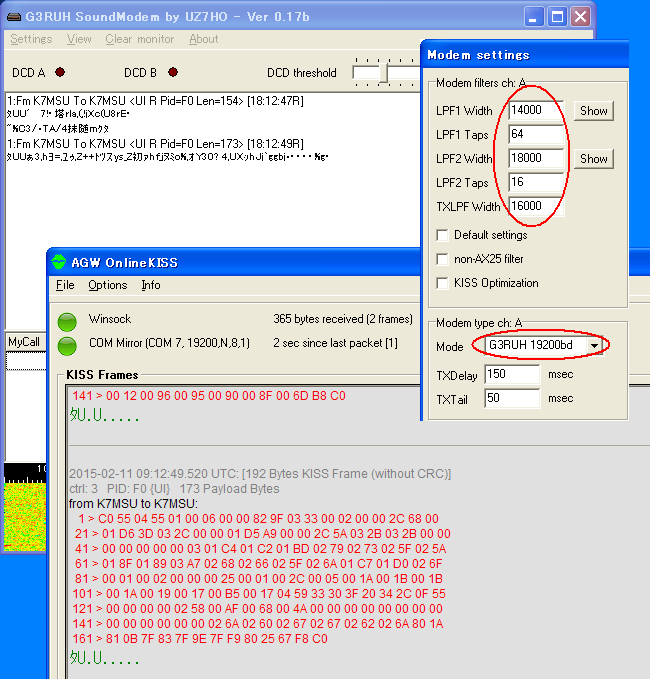Enable KISS Optimization checkbox
Screen dimensions: 650x679
[442, 283]
